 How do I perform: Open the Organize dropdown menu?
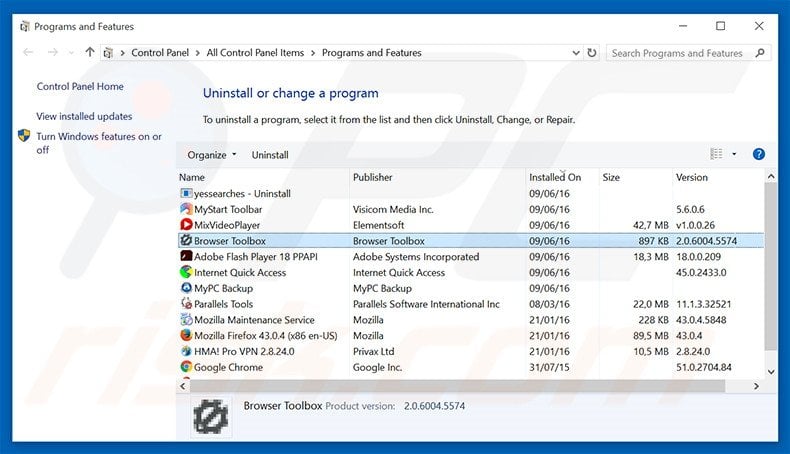click(212, 155)
